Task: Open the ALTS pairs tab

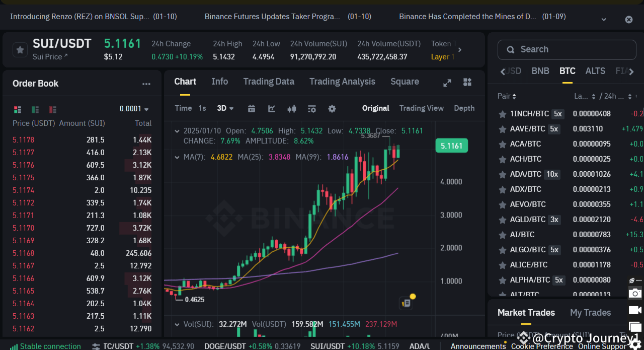Action: pyautogui.click(x=595, y=71)
